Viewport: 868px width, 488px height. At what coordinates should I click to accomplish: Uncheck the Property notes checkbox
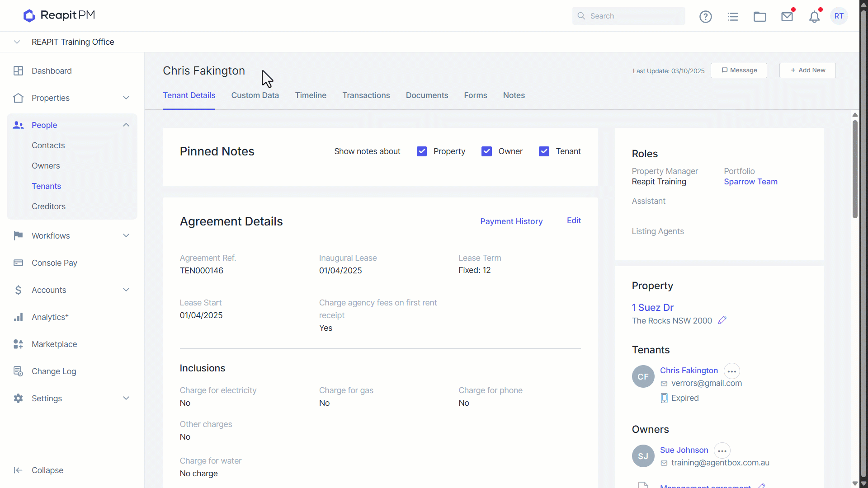(x=422, y=151)
